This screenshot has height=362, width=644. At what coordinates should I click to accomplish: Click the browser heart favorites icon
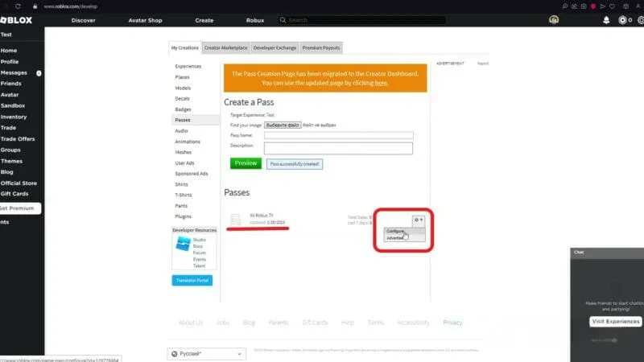point(612,6)
